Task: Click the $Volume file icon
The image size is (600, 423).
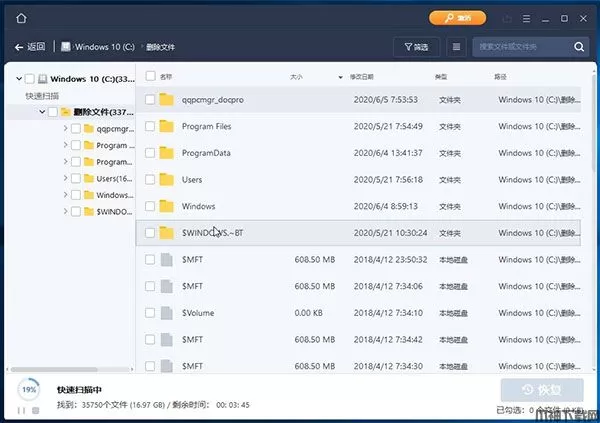Action: 166,312
